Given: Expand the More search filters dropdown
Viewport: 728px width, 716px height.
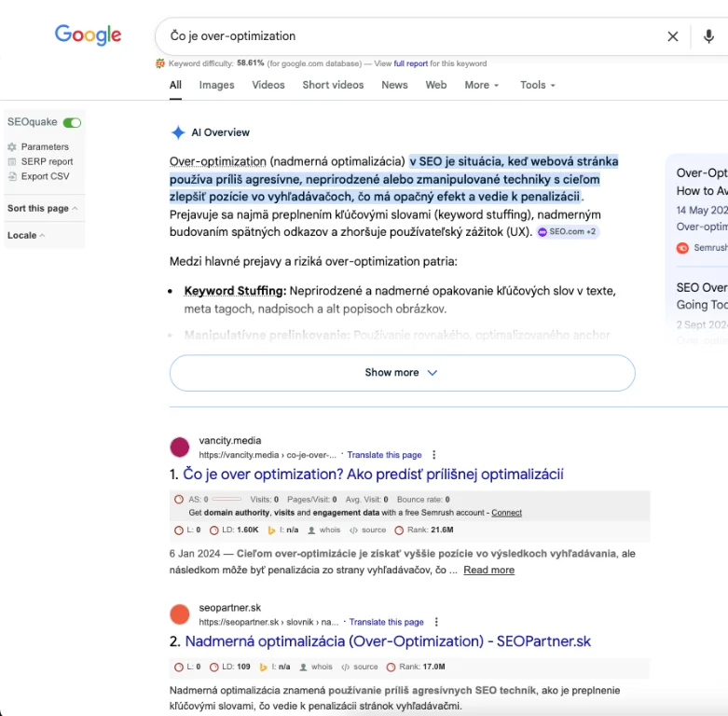Looking at the screenshot, I should click(x=482, y=85).
